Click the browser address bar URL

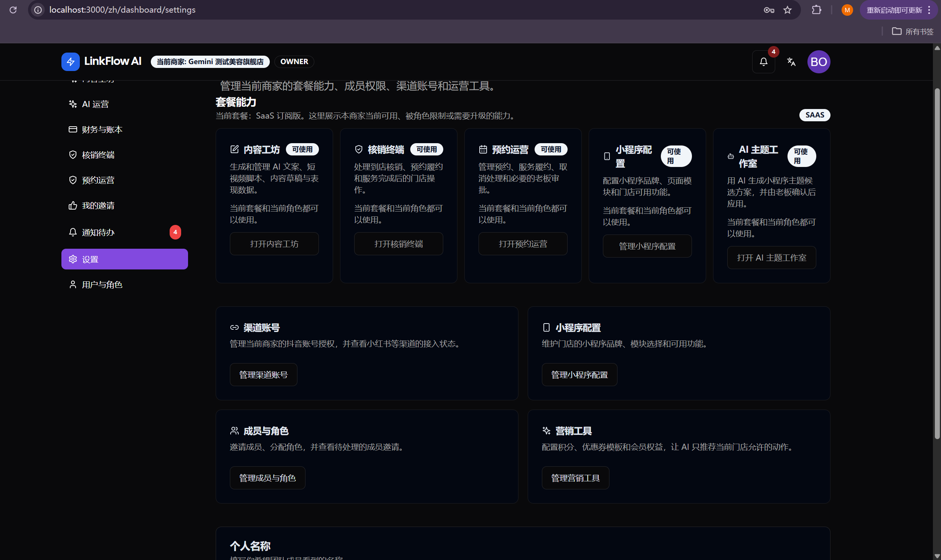[122, 10]
